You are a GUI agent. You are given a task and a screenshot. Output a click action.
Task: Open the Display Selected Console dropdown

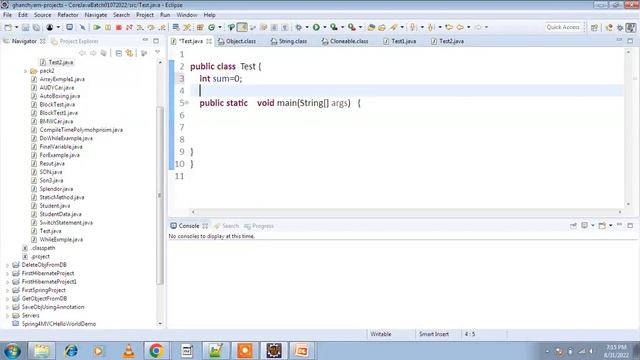[593, 225]
